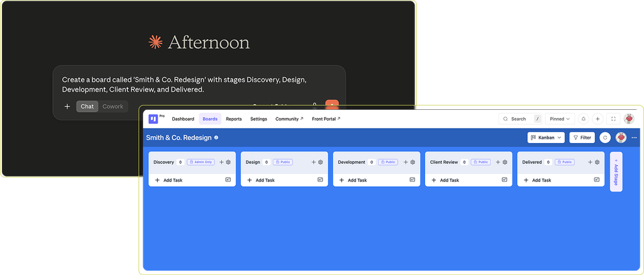Click the prompt text box in the chat window
The image size is (644, 275).
point(184,84)
